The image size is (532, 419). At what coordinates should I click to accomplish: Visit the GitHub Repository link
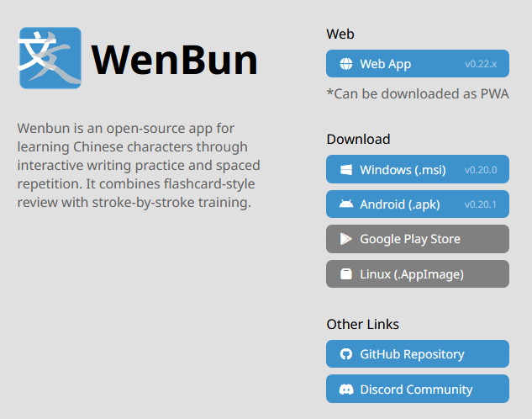(x=418, y=354)
